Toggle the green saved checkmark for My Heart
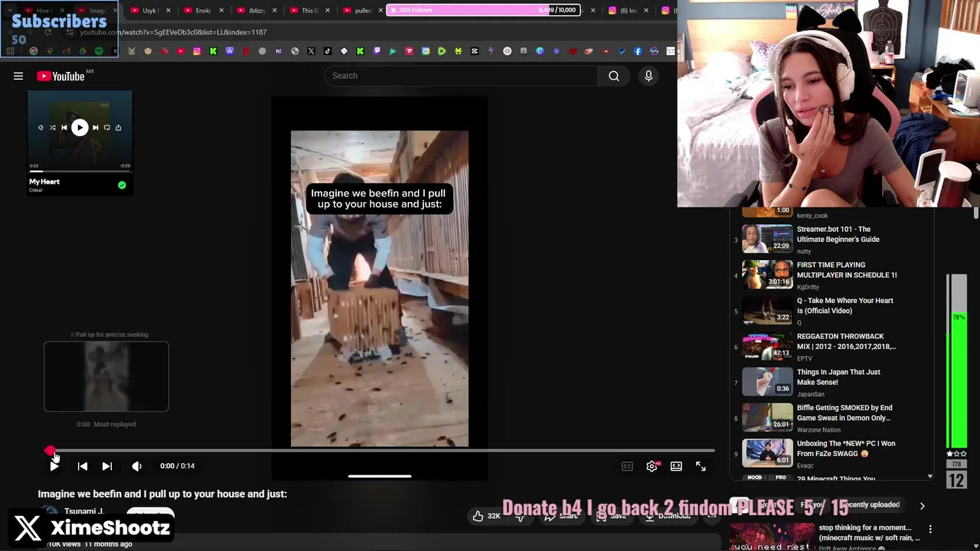The height and width of the screenshot is (551, 980). [122, 185]
